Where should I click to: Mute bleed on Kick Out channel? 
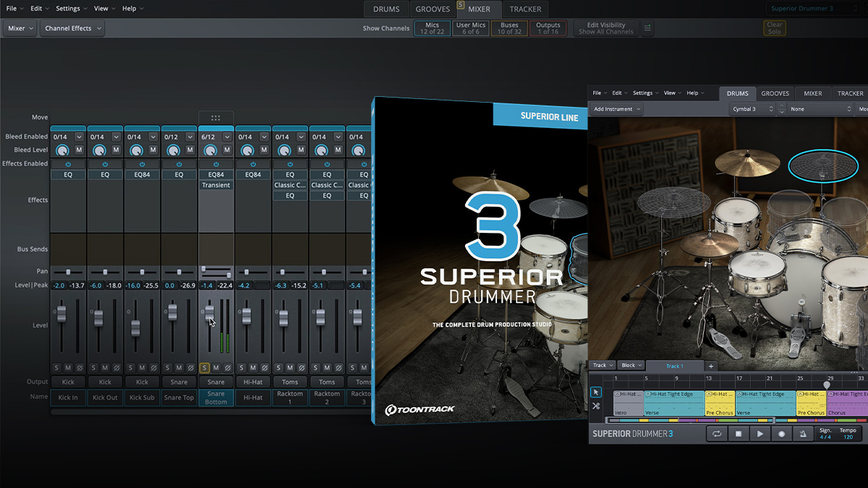[116, 150]
